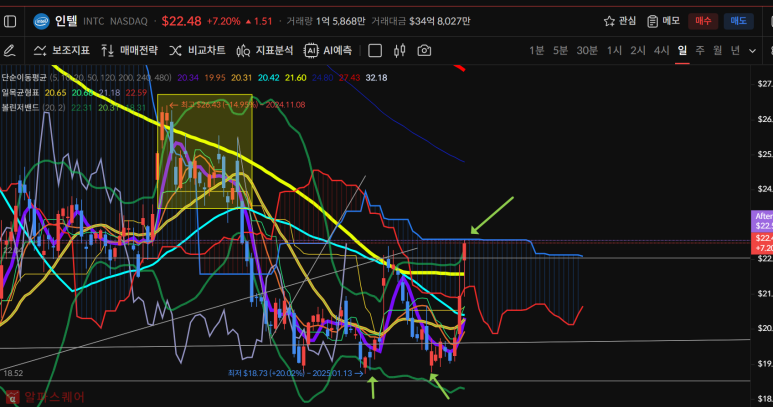Viewport: 773px width, 407px height.
Task: Open the 비교차트 comparison chart
Action: pos(197,50)
